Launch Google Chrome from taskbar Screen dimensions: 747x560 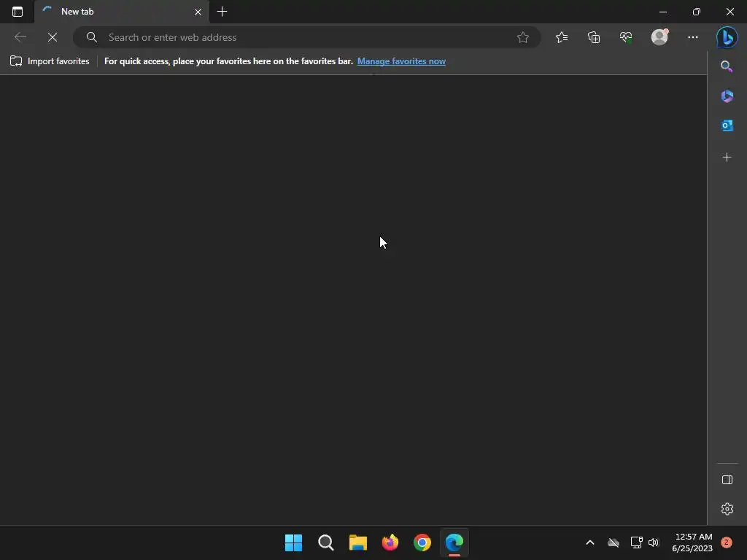pos(422,542)
